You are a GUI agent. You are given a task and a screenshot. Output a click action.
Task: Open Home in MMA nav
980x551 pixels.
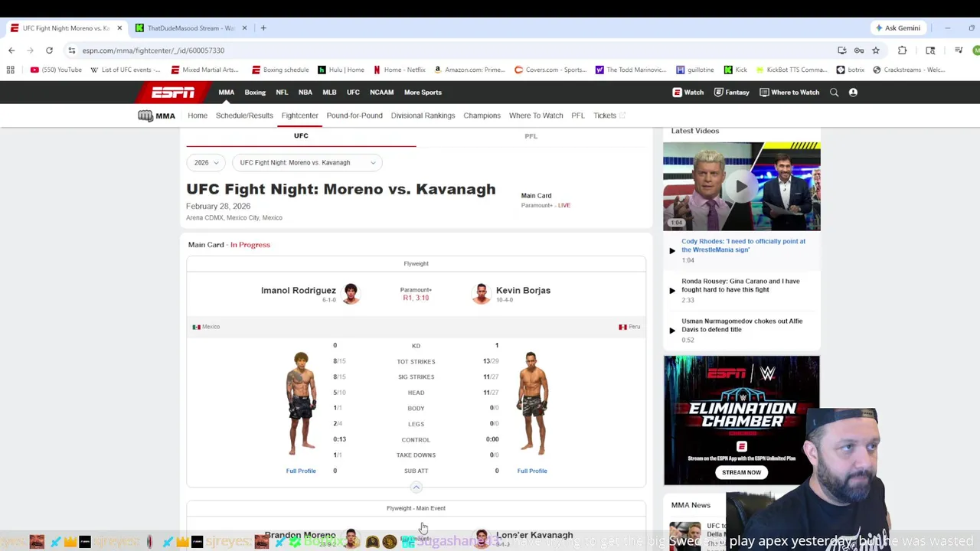[198, 116]
